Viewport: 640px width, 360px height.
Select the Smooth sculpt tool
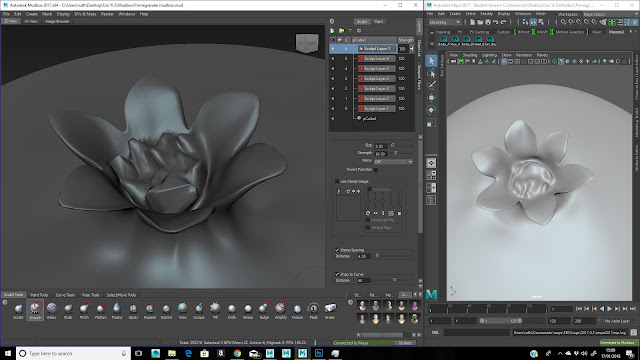click(x=35, y=311)
